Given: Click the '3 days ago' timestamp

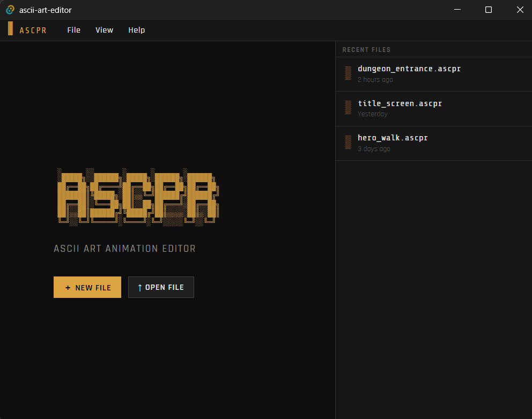Looking at the screenshot, I should [x=374, y=149].
